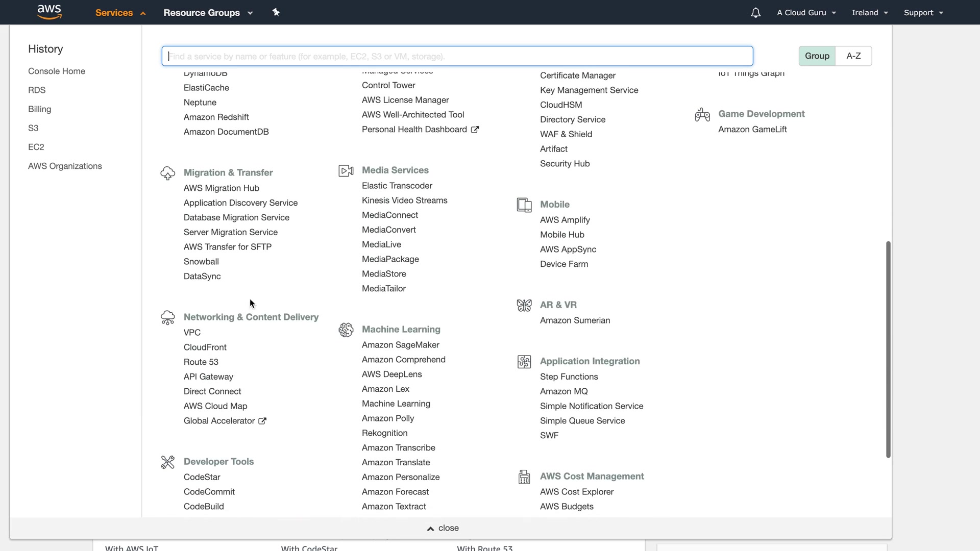Click the AR & VR butterfly icon

point(524,306)
